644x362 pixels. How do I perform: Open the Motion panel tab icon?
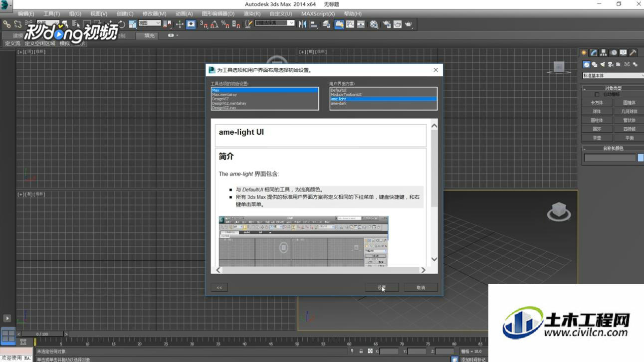(614, 52)
